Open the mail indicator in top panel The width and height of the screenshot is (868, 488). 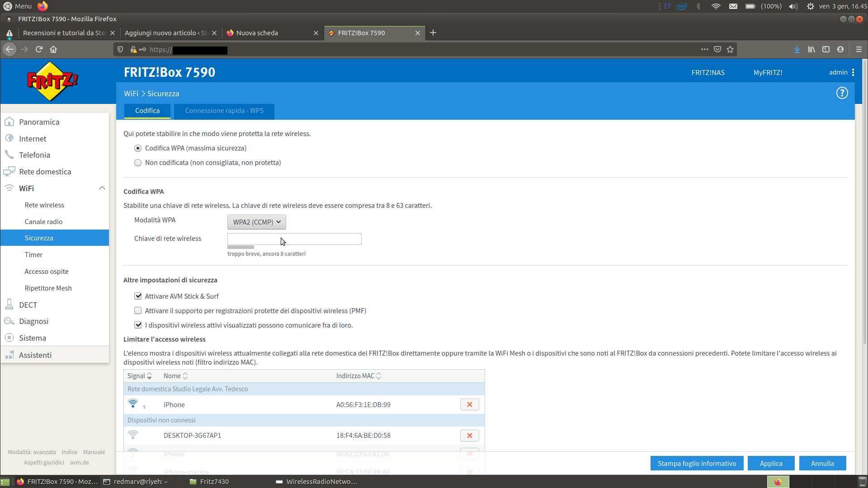point(733,6)
